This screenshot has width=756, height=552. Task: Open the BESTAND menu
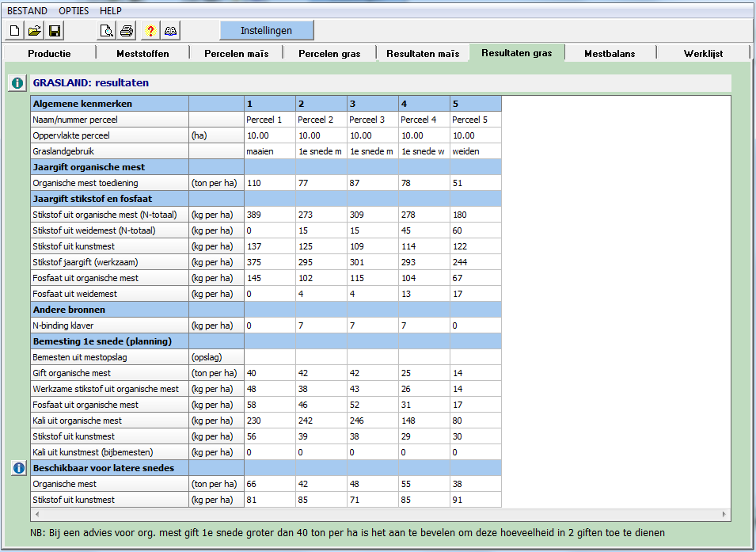pos(27,11)
